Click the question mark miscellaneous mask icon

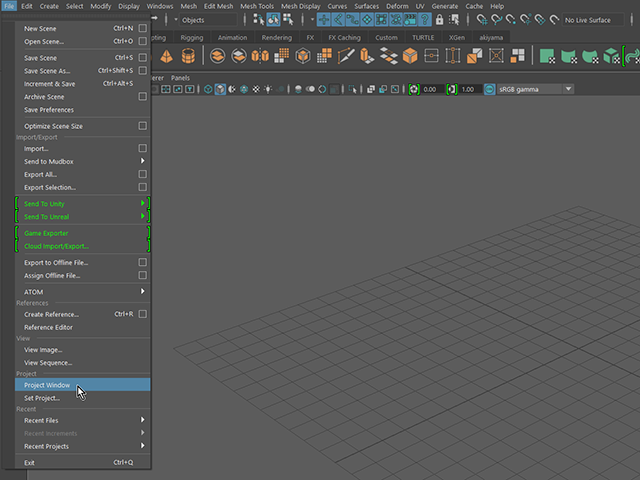tap(424, 19)
